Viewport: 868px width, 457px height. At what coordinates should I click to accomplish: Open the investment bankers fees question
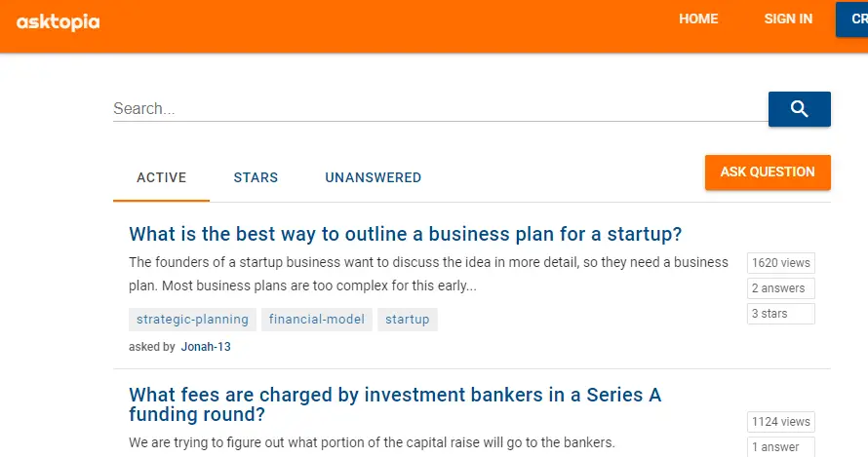point(395,404)
